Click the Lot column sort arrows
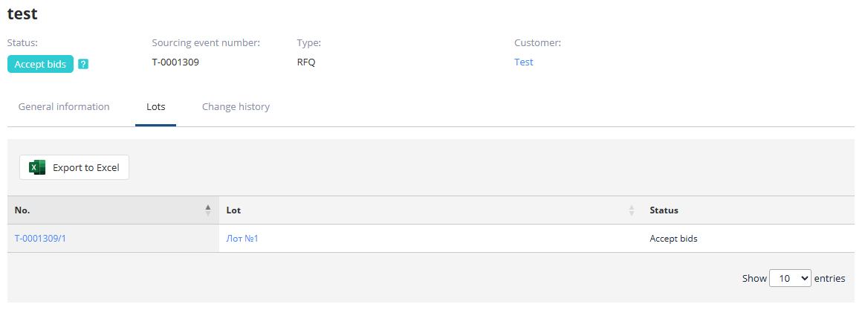 click(632, 210)
